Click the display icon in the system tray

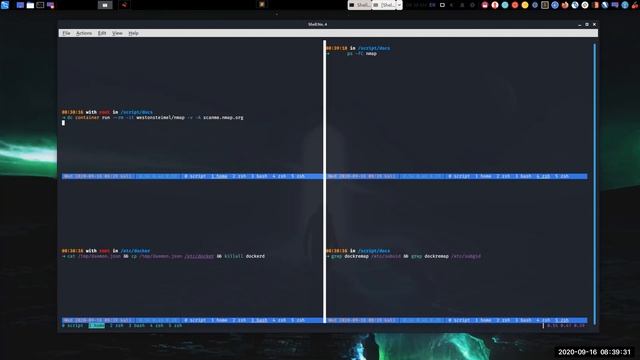[442, 5]
